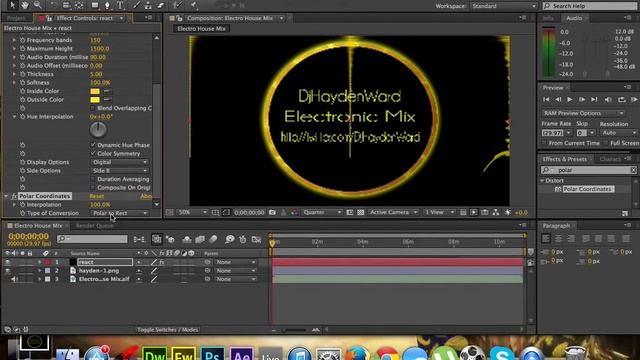Select the Zoom magnifier tool

coord(38,5)
